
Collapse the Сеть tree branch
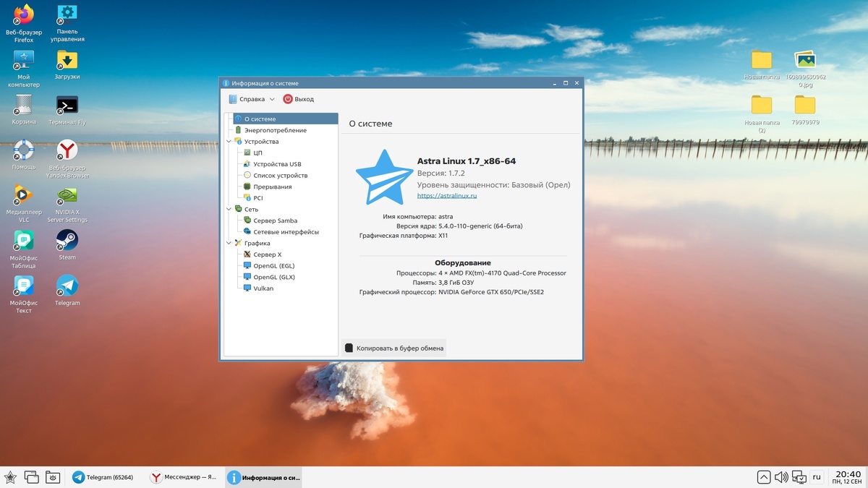tap(229, 210)
